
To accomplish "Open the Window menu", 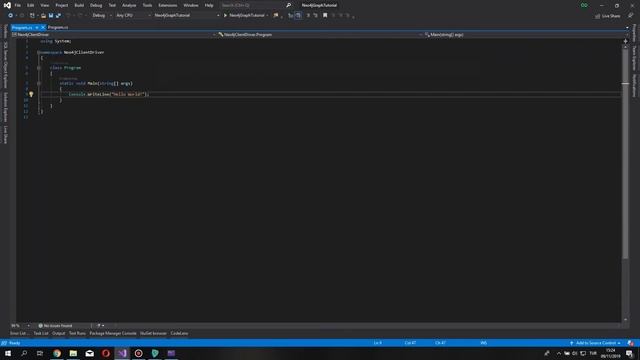I will point(191,5).
